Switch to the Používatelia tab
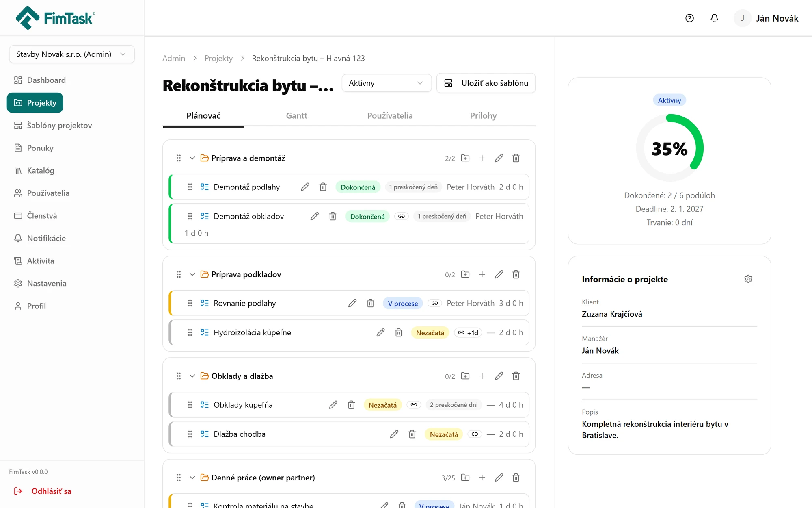The image size is (812, 508). (390, 116)
